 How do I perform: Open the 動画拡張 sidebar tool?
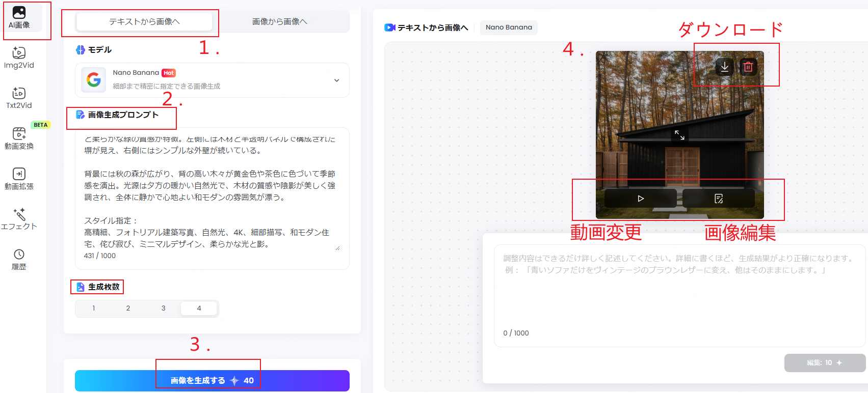pyautogui.click(x=19, y=178)
